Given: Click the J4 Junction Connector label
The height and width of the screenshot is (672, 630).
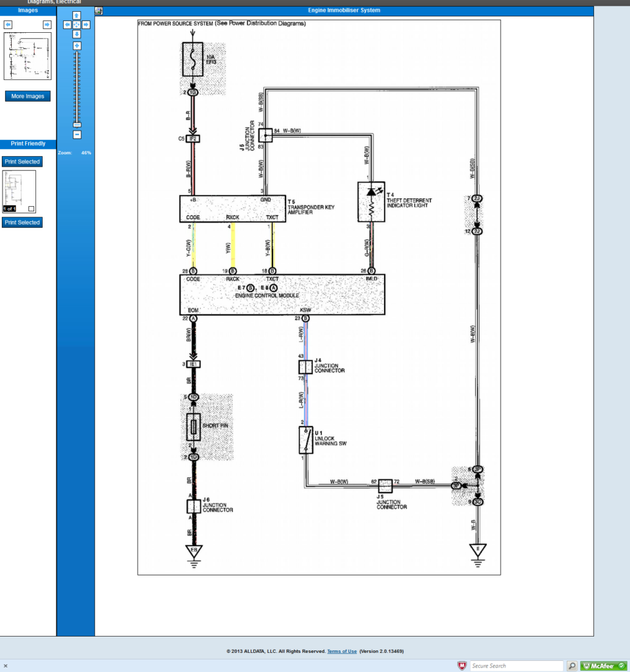Looking at the screenshot, I should point(329,366).
